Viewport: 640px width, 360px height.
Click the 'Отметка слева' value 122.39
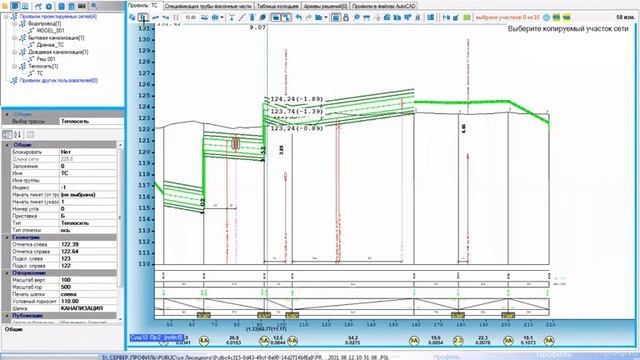click(x=88, y=244)
